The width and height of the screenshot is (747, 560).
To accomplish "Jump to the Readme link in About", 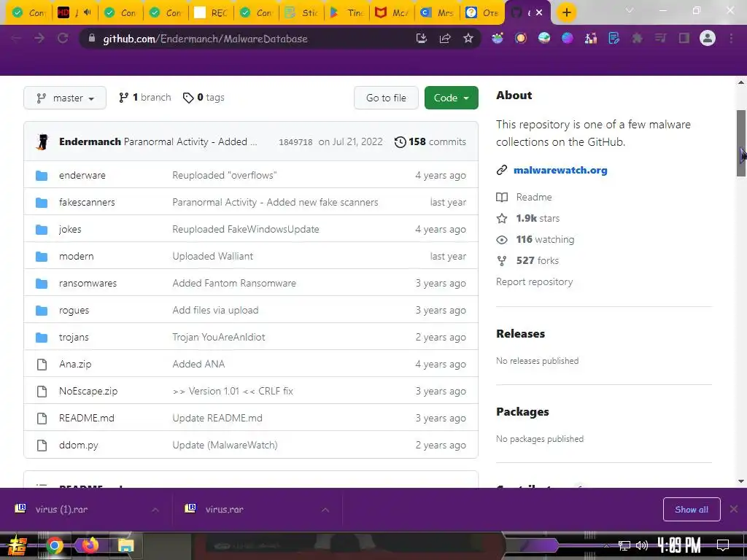I will click(533, 197).
